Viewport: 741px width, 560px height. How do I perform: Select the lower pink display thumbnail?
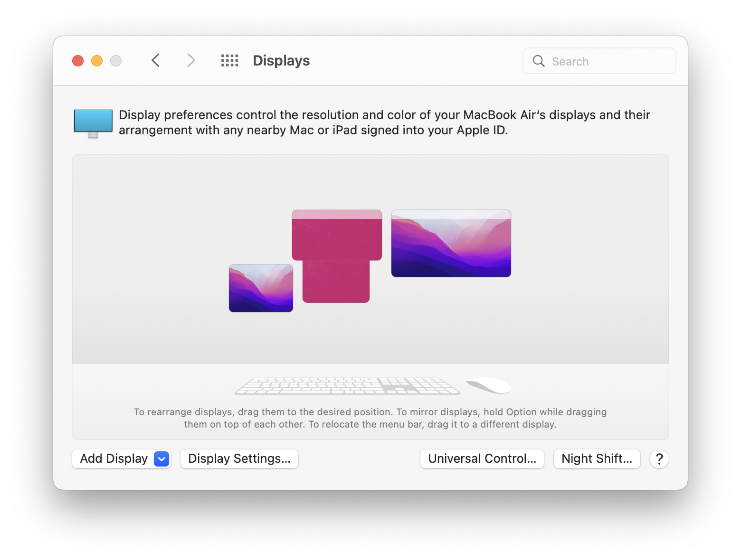tap(336, 281)
